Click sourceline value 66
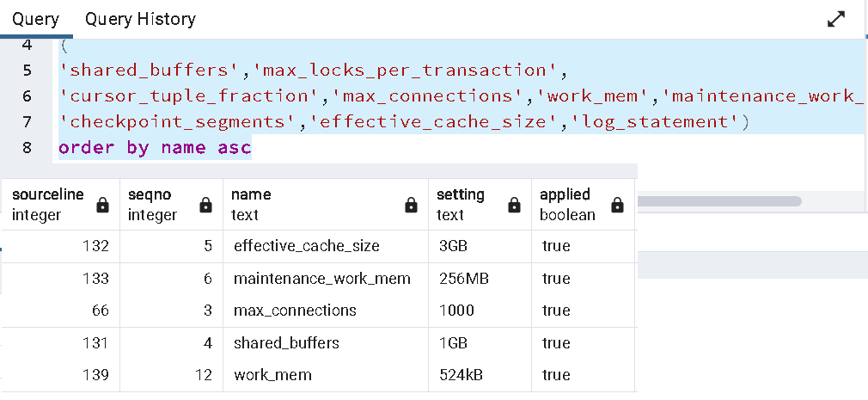The height and width of the screenshot is (400, 868). pos(101,311)
